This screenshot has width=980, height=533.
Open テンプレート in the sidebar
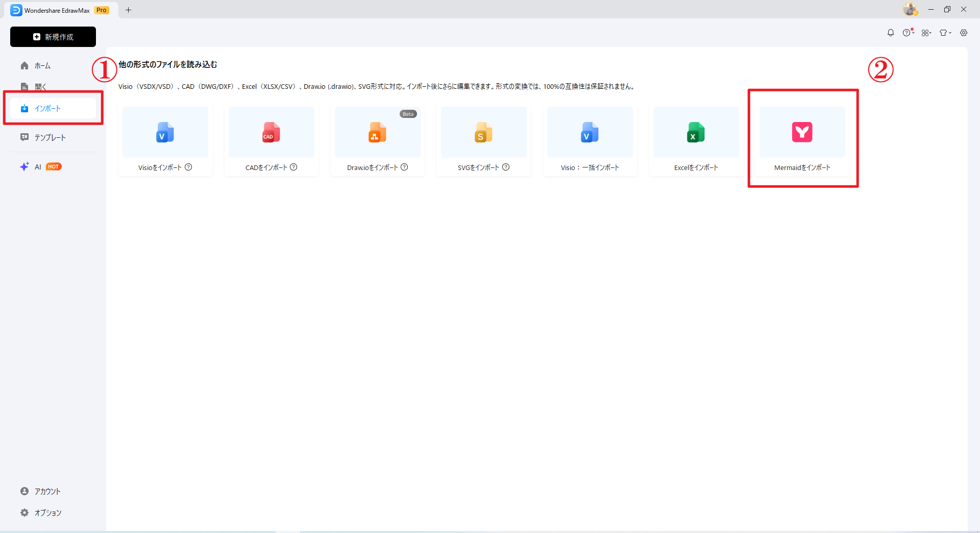[x=50, y=137]
